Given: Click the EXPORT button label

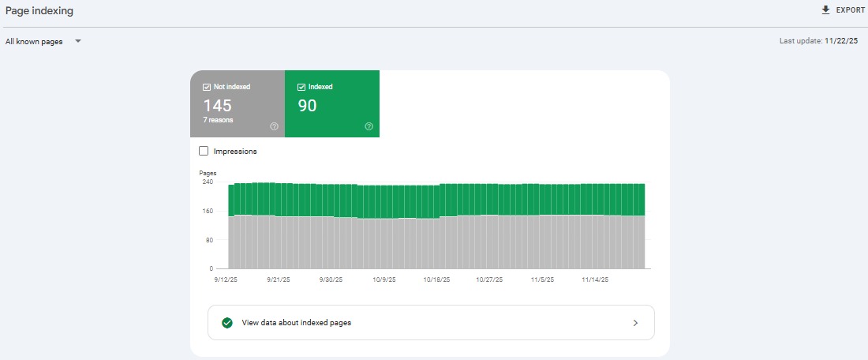Looking at the screenshot, I should click(851, 10).
